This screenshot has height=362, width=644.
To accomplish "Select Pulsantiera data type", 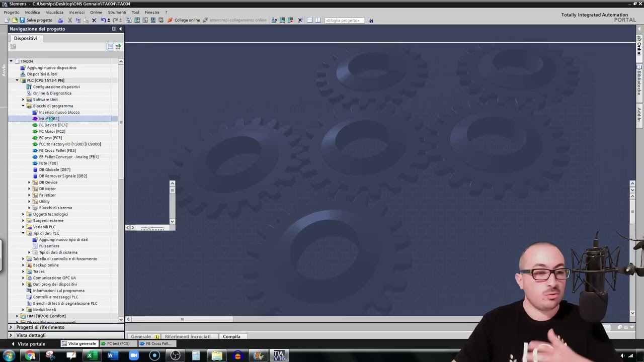I will point(49,246).
